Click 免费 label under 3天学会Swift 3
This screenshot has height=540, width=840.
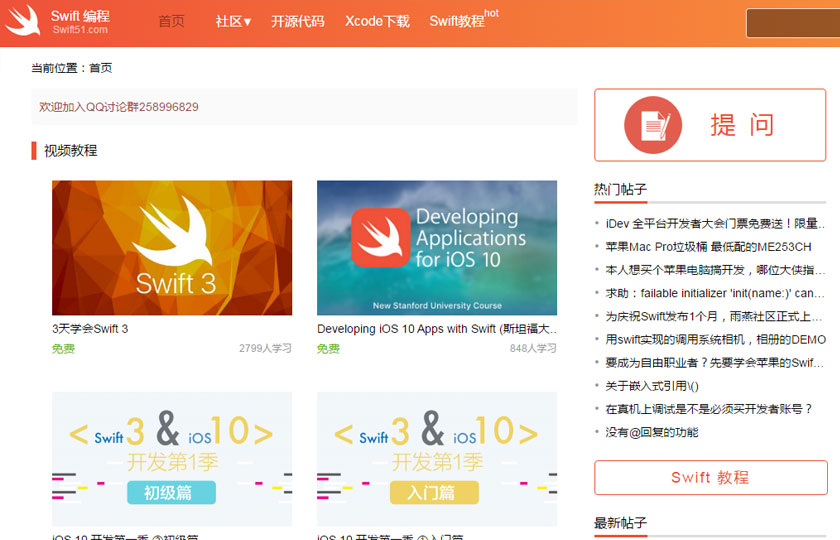coord(63,349)
